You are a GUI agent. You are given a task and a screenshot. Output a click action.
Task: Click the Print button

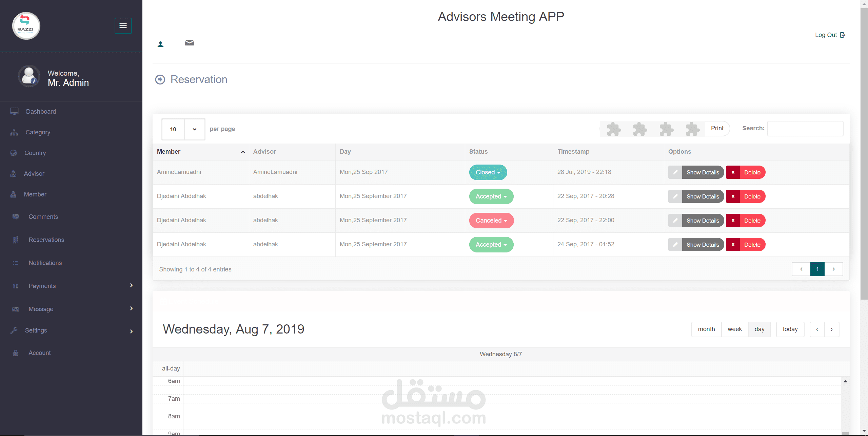pyautogui.click(x=717, y=128)
